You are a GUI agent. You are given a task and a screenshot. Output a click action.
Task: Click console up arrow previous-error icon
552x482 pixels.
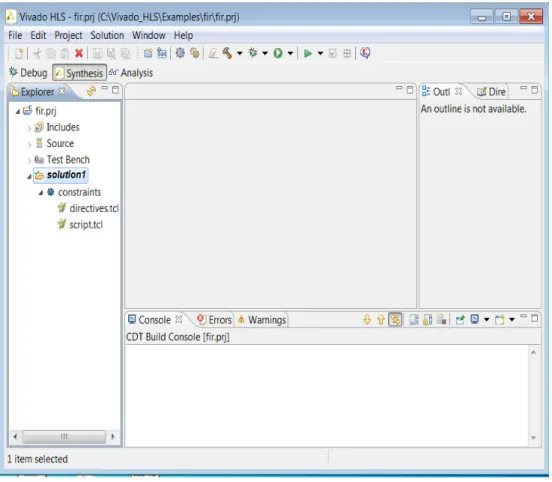pos(381,320)
